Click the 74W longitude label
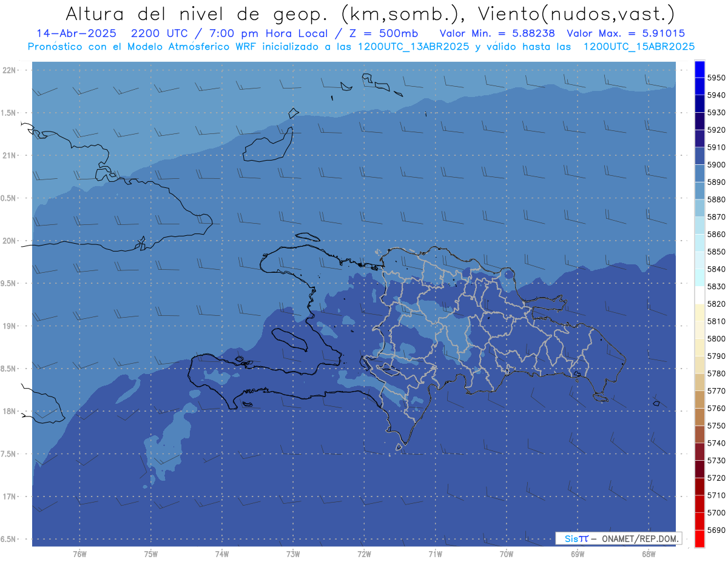This screenshot has width=728, height=562. coord(222,554)
